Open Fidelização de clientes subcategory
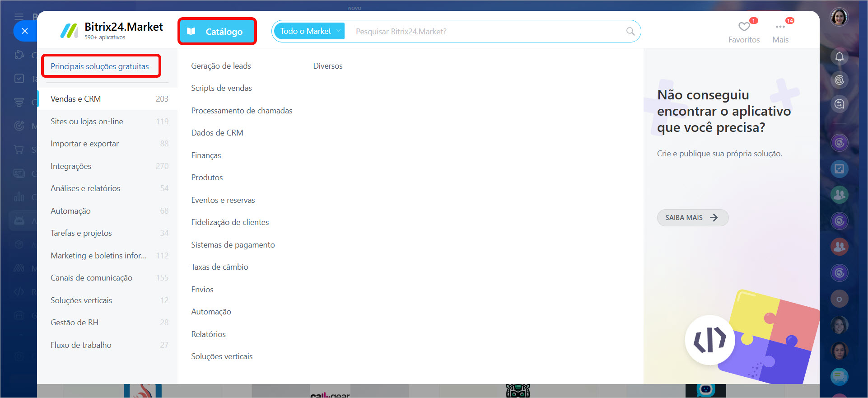 [230, 222]
